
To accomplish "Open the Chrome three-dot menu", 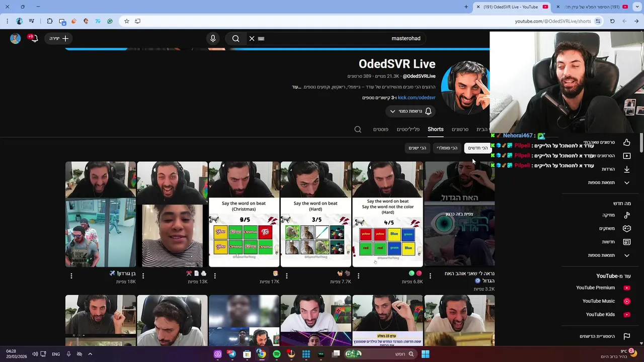I will point(7,21).
